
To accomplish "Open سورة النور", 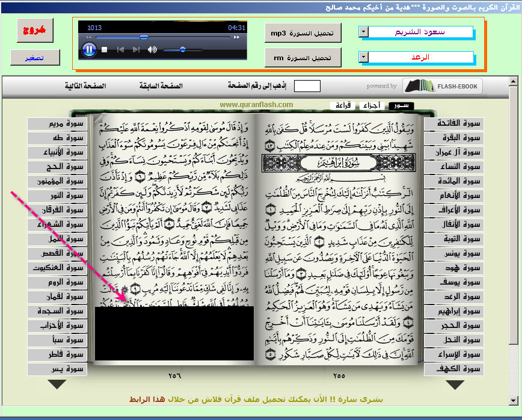I will 57,196.
